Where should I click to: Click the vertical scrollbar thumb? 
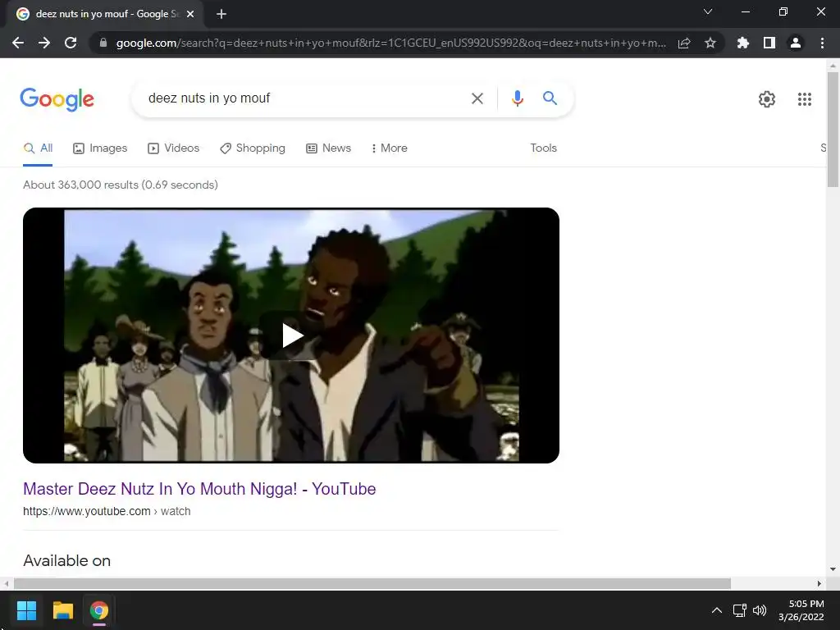pyautogui.click(x=833, y=129)
